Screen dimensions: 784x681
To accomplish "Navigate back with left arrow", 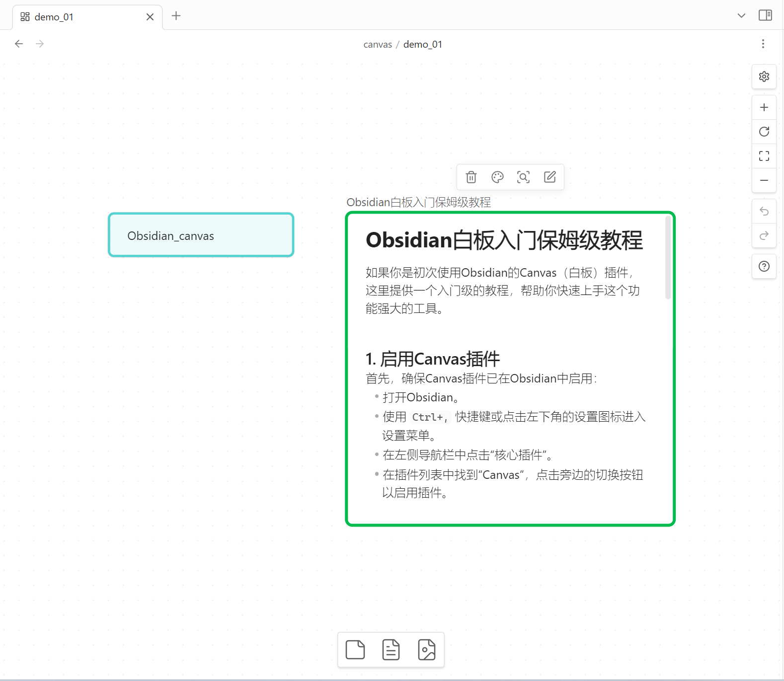I will point(19,44).
